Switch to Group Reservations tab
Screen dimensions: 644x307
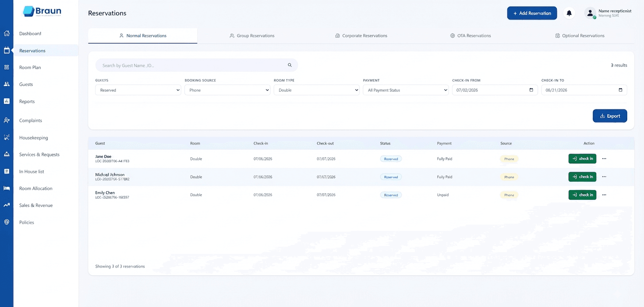pyautogui.click(x=252, y=35)
